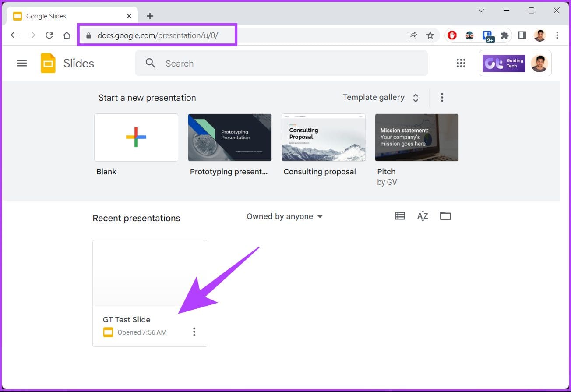Open AZ sort options
Viewport: 571px width, 392px height.
click(423, 216)
